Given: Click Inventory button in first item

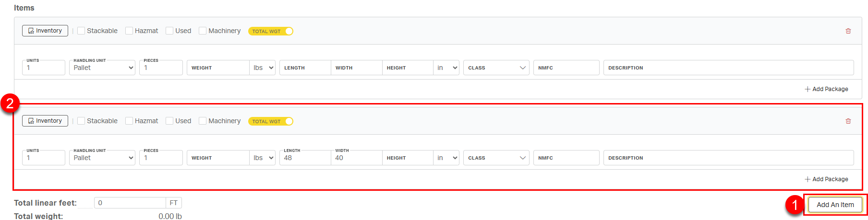Looking at the screenshot, I should 45,31.
